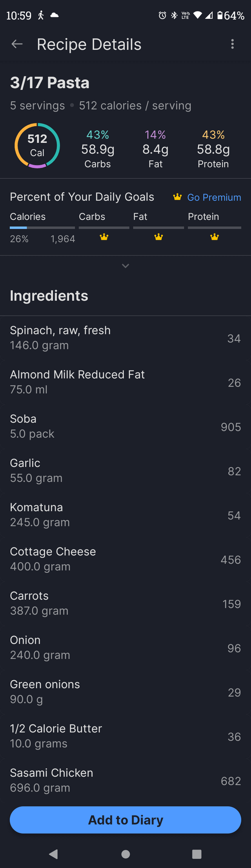Select the Cottage Cheese ingredient

125,559
